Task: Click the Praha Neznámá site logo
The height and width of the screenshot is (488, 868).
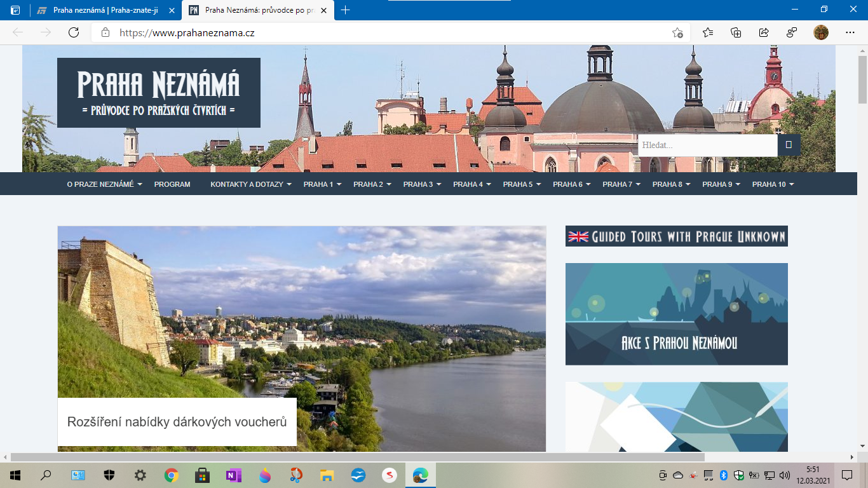Action: (x=159, y=93)
